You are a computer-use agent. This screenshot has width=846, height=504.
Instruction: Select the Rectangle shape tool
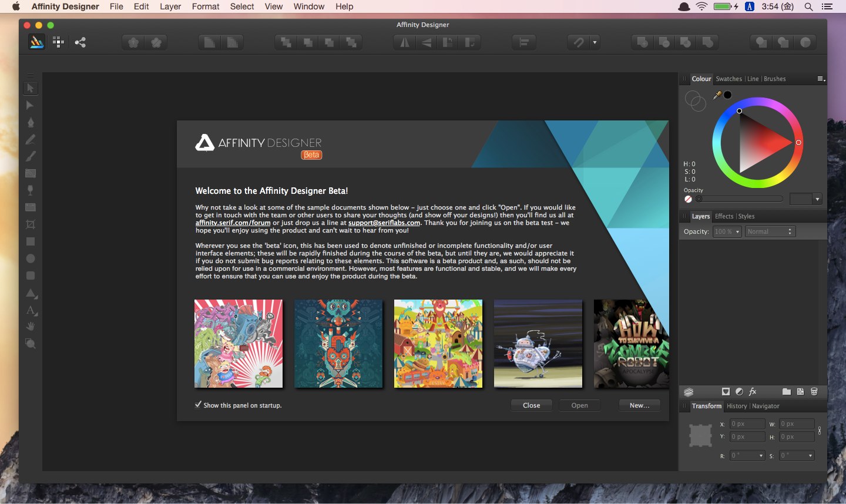point(31,241)
